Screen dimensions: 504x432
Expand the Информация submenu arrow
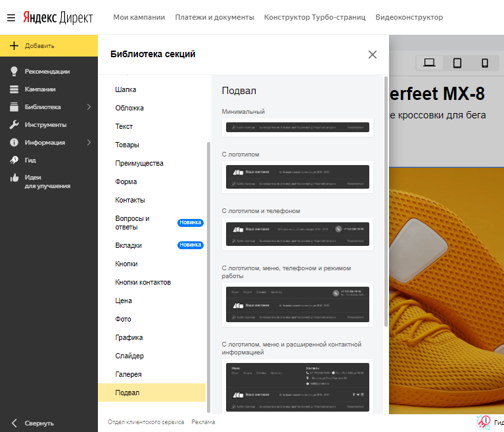(x=89, y=142)
